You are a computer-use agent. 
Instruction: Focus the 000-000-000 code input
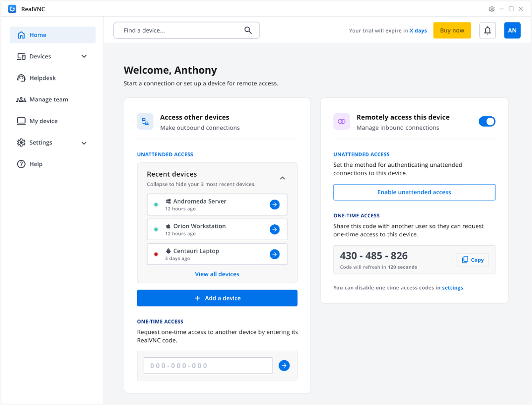coord(208,366)
